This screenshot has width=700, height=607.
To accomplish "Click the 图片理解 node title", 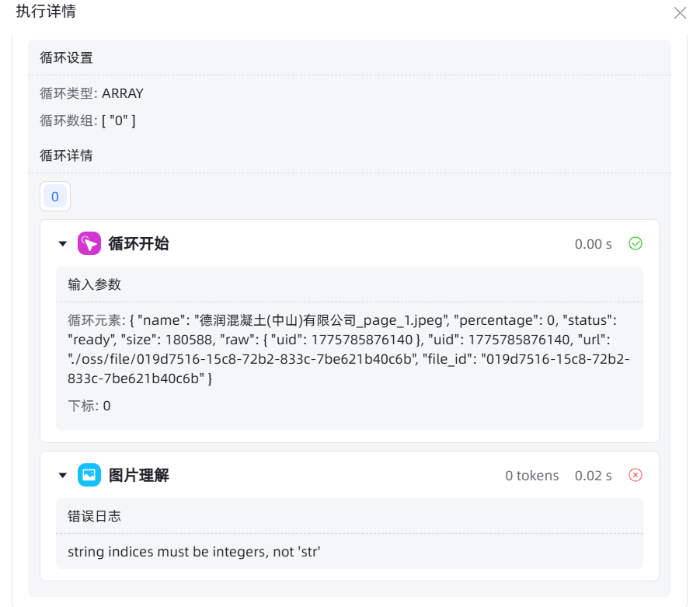I will click(x=138, y=476).
